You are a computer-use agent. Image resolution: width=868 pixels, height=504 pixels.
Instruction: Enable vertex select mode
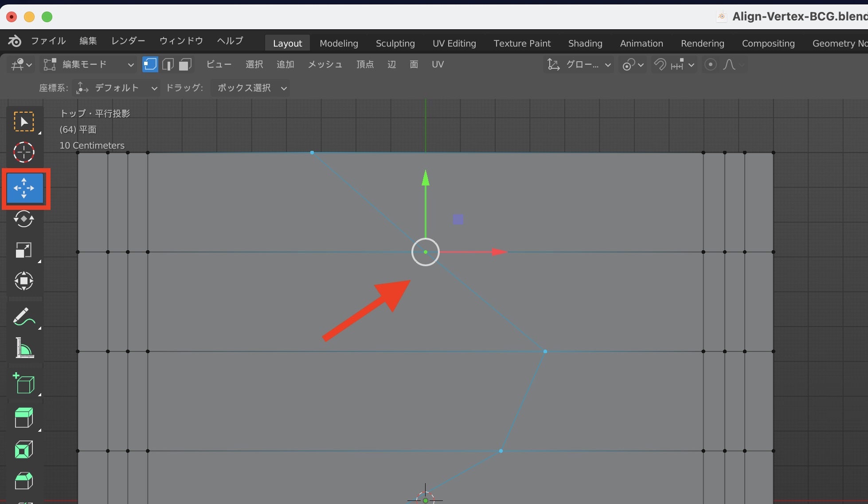tap(150, 65)
